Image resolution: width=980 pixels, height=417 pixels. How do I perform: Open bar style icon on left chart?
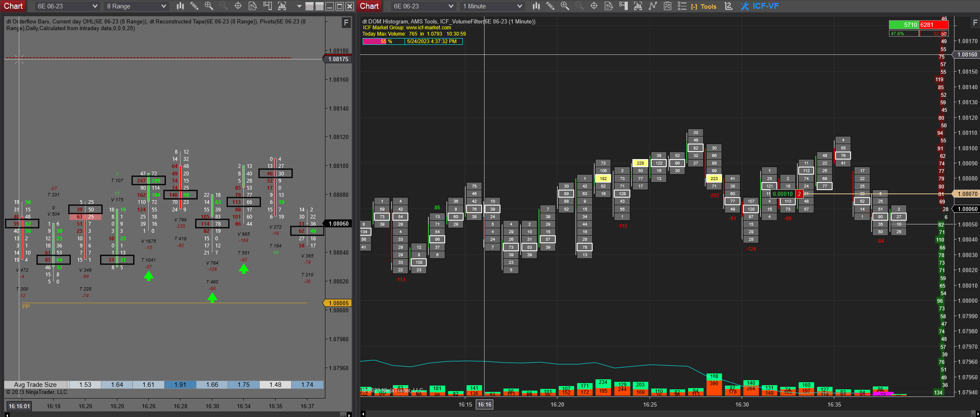[x=180, y=6]
